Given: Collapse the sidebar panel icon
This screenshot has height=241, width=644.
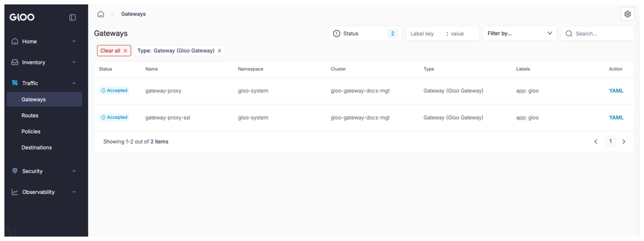Looking at the screenshot, I should point(72,17).
